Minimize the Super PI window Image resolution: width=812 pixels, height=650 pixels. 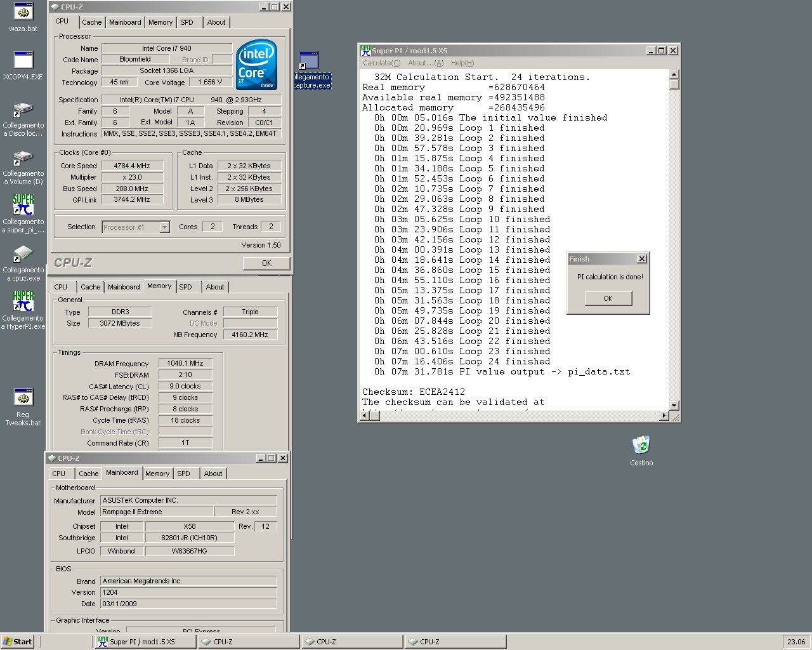coord(651,51)
